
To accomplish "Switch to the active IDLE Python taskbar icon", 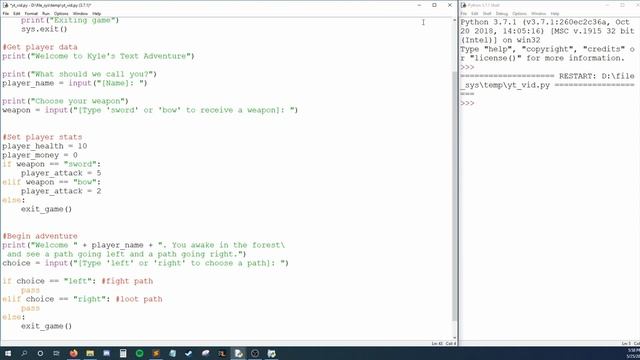I will click(x=238, y=353).
